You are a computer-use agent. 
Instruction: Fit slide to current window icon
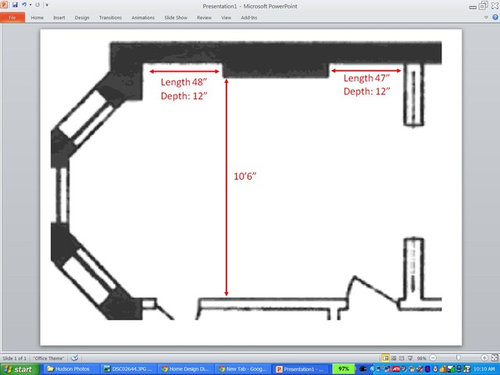click(495, 358)
